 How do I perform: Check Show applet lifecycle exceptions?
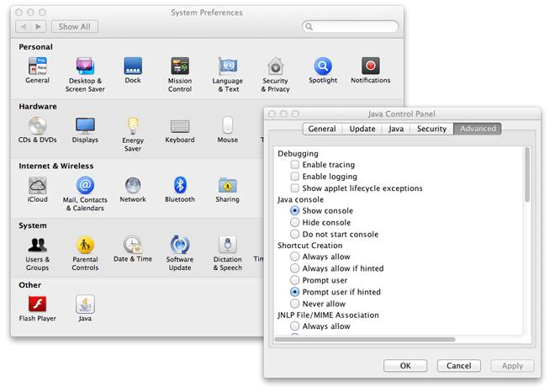point(295,188)
